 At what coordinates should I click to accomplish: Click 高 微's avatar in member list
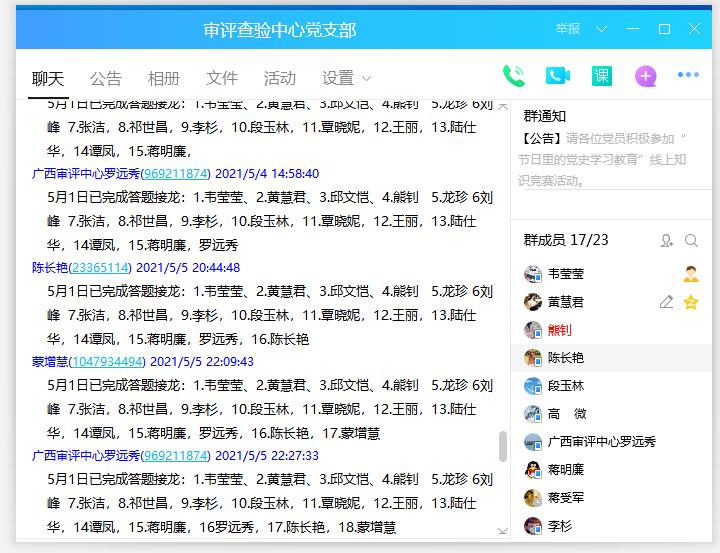[533, 414]
